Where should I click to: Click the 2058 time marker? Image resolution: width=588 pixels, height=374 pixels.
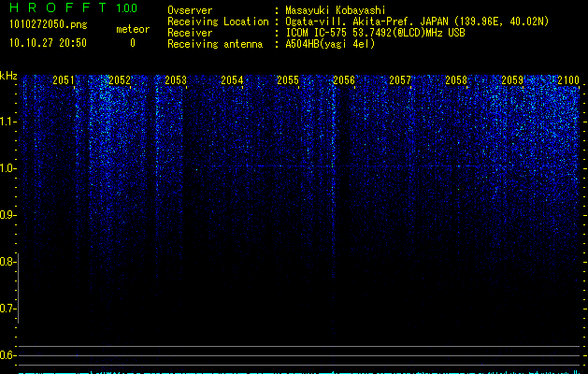pyautogui.click(x=456, y=80)
